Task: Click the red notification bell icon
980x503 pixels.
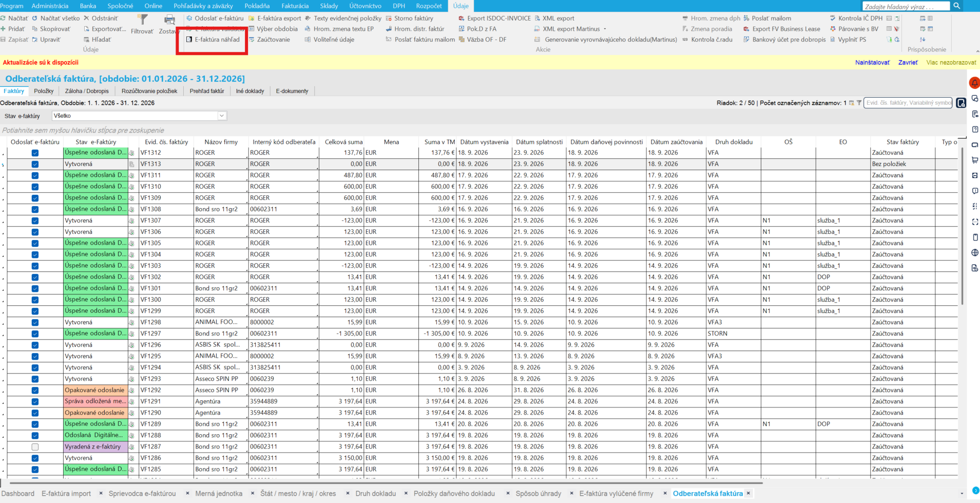Action: coord(974,83)
